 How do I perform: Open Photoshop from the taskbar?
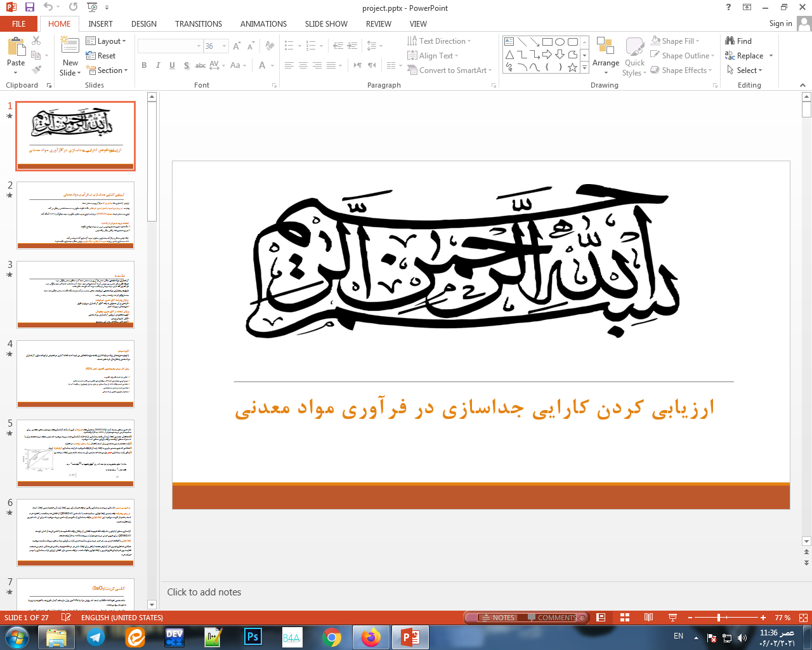click(253, 637)
